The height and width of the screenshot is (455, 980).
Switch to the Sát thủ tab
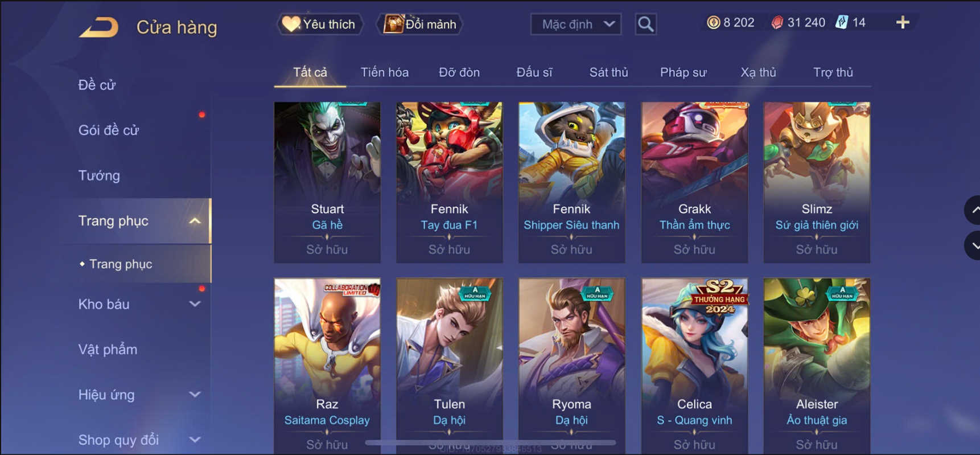[608, 72]
